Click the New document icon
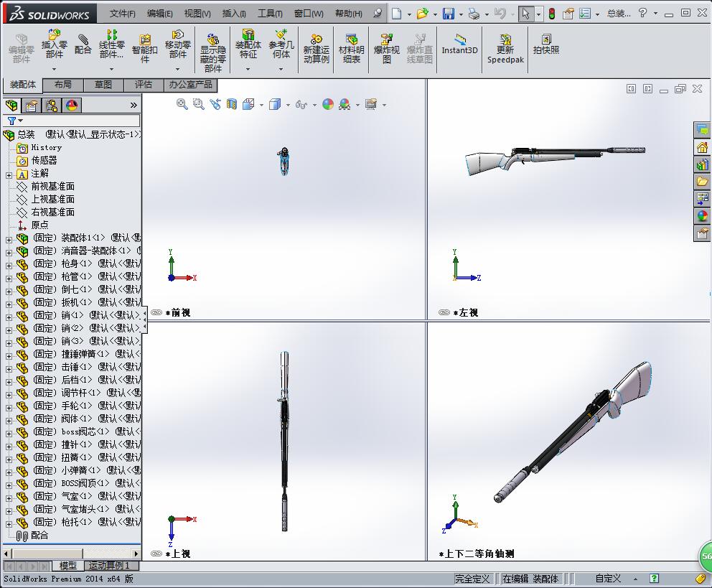The height and width of the screenshot is (588, 712). (396, 14)
